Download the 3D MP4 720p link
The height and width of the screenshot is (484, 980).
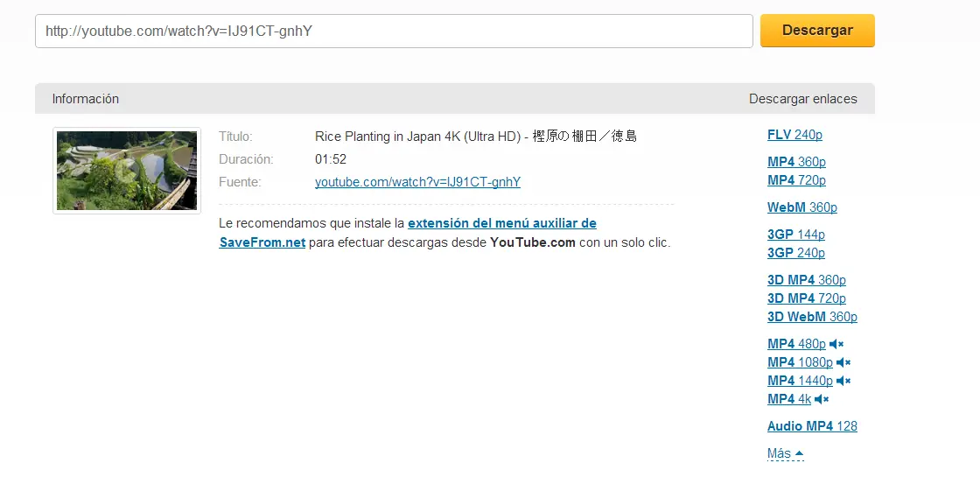806,298
